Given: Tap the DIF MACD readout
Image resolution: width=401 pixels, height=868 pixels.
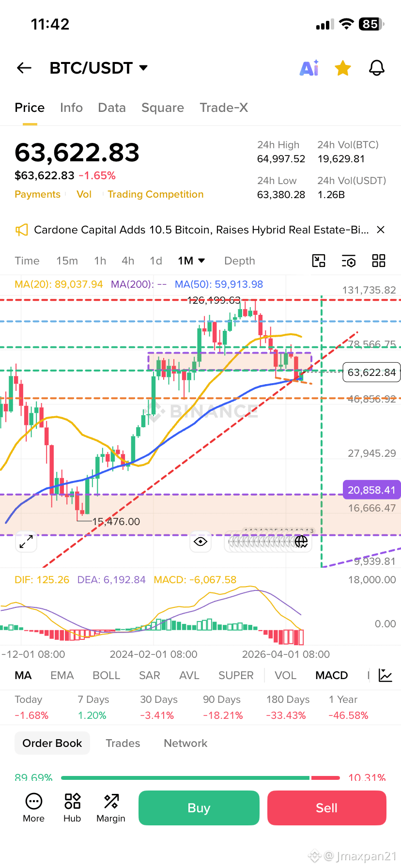Looking at the screenshot, I should point(42,580).
